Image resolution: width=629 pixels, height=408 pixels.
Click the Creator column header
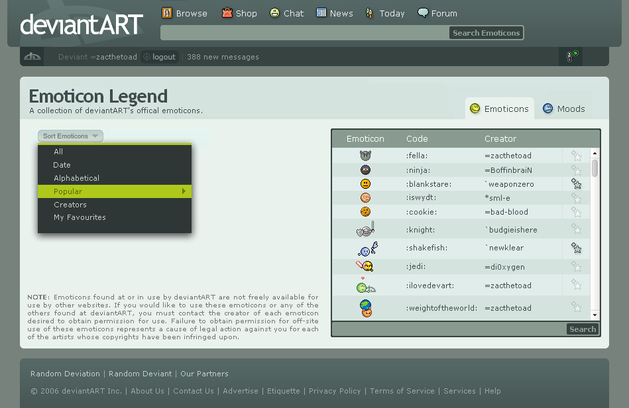click(500, 139)
